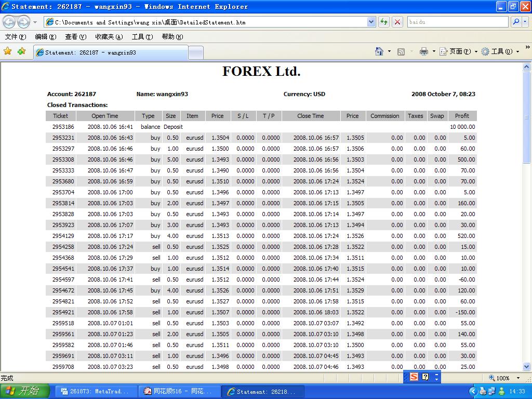532x399 pixels.
Task: Open the 收藏夹(A) favorites menu
Action: (x=109, y=37)
